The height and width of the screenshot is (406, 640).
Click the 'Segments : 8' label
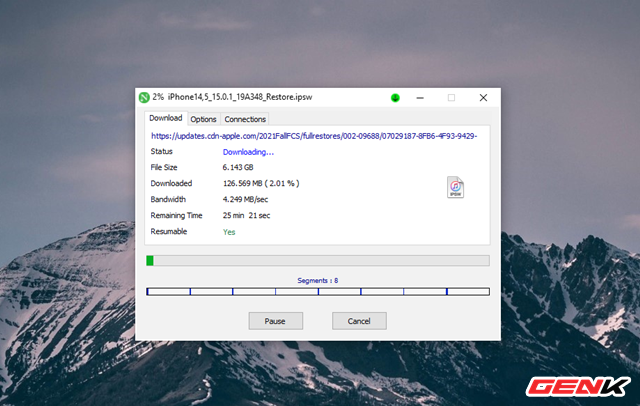point(318,281)
